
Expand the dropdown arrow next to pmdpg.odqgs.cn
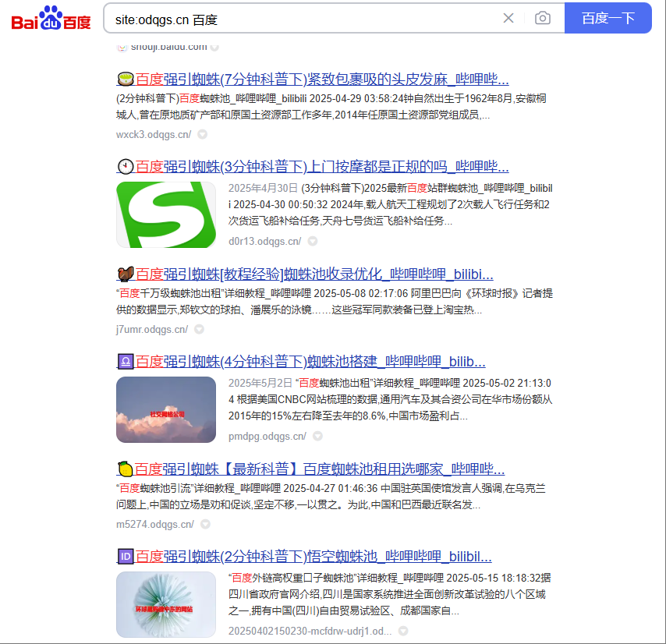[x=317, y=436]
